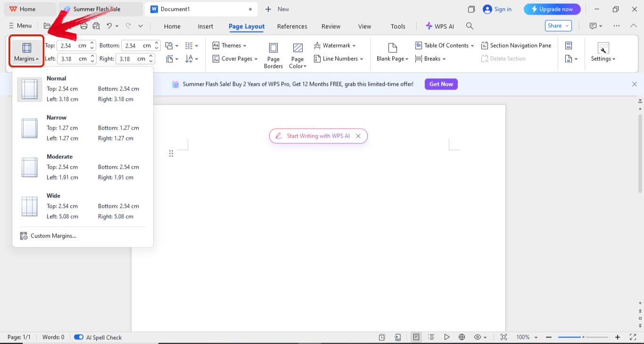This screenshot has height=344, width=644.
Task: Switch to Web Layout view globe icon
Action: tap(462, 337)
